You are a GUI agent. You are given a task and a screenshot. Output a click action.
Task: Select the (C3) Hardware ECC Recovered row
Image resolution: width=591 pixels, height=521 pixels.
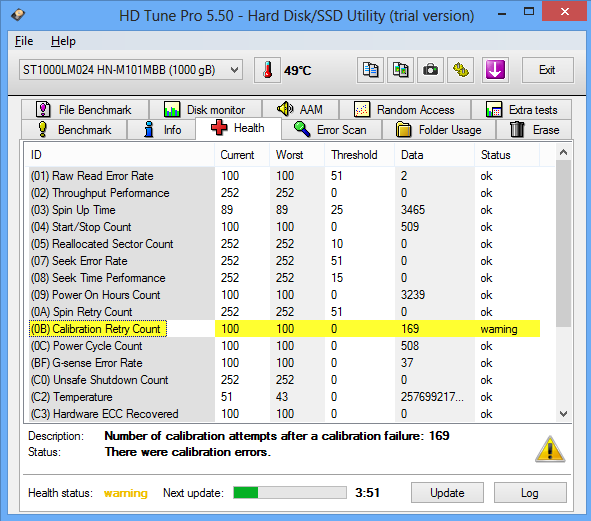click(x=285, y=414)
